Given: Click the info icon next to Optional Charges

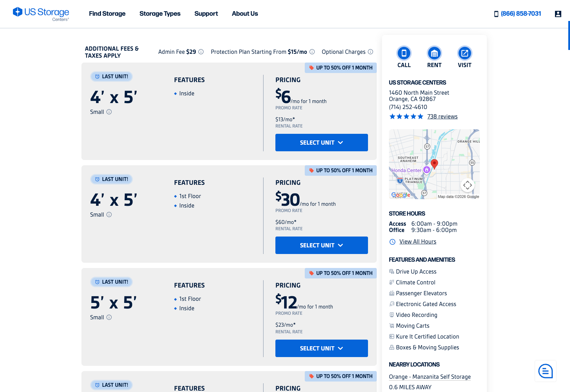Looking at the screenshot, I should [370, 52].
